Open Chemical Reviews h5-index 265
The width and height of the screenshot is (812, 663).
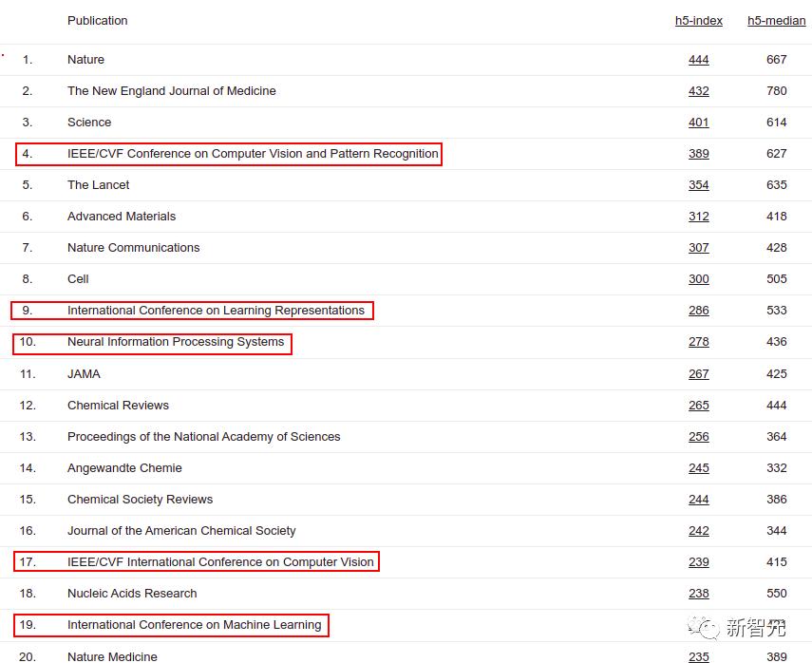[698, 406]
